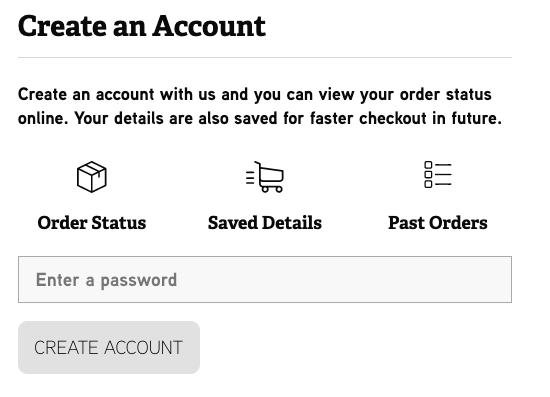Click the Past Orders label
The height and width of the screenshot is (397, 550).
pyautogui.click(x=438, y=223)
